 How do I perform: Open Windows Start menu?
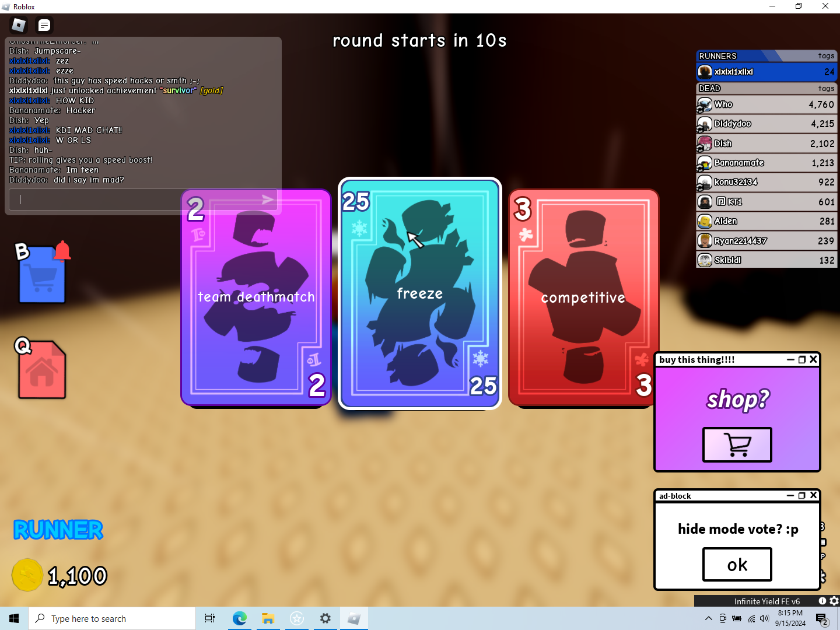click(14, 618)
